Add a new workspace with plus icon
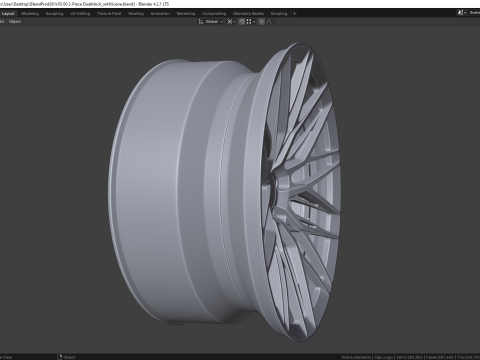The height and width of the screenshot is (360, 480). point(294,14)
